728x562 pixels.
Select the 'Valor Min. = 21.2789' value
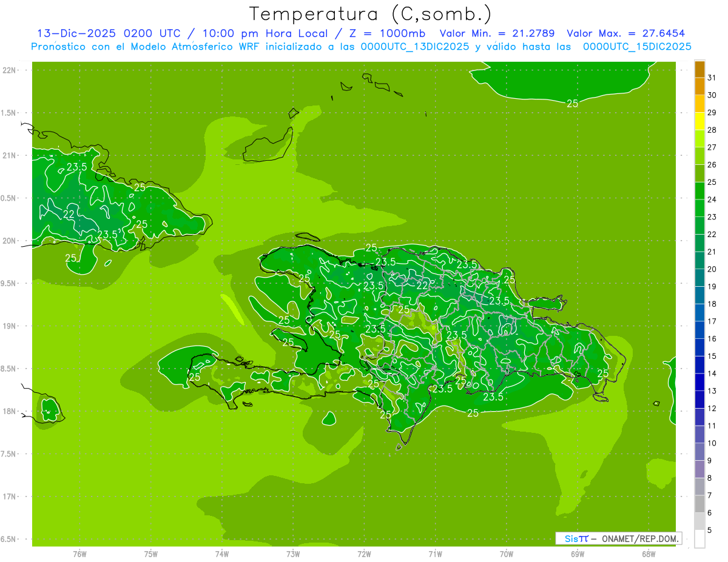497,33
